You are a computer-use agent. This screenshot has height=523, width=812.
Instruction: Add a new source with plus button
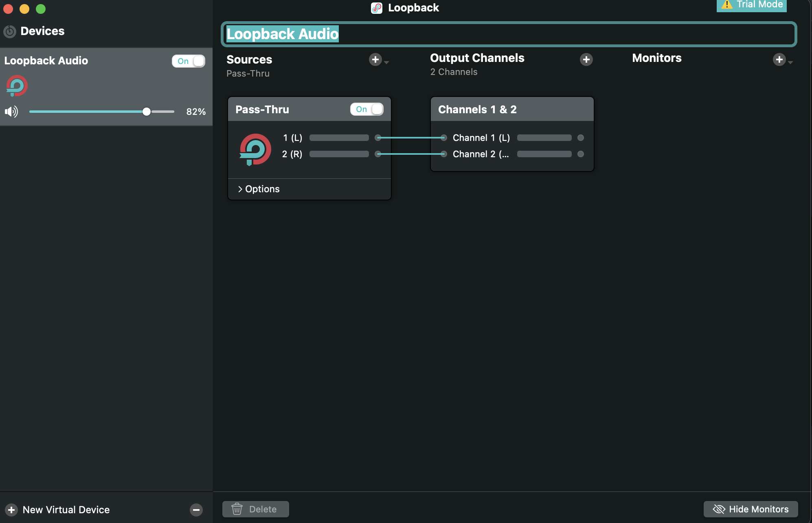tap(375, 59)
